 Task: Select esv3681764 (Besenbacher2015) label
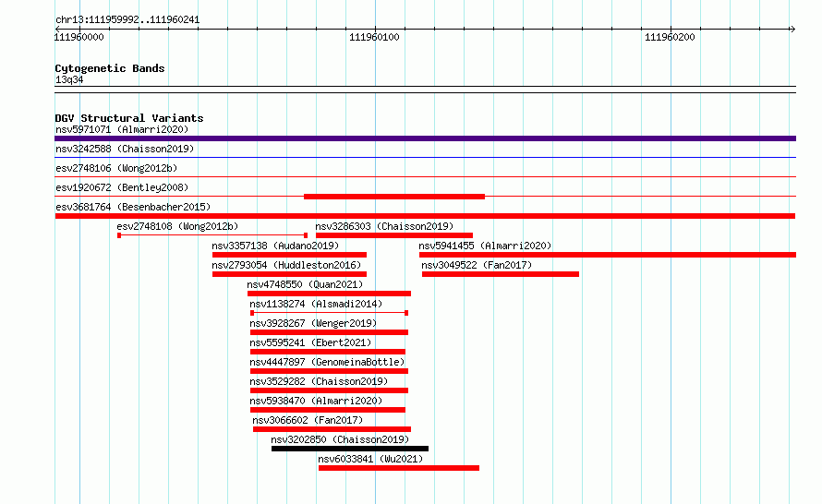point(133,207)
